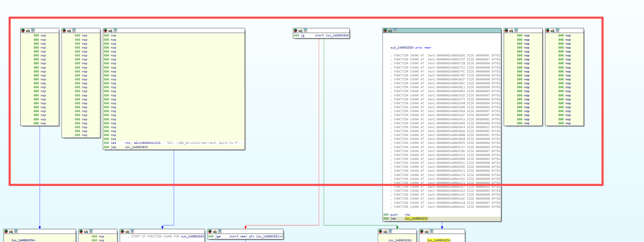Click the jg mnemonic in the top node
644x242 pixels.
303,36
